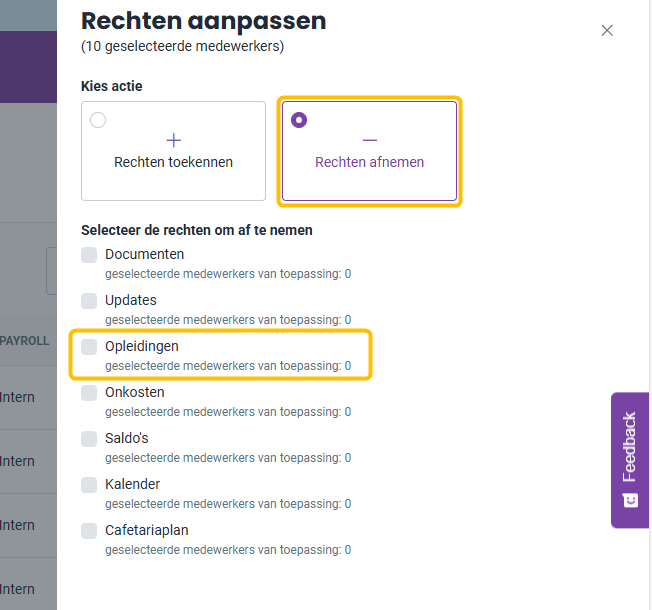Click the Rechten toekennen card label
This screenshot has width=652, height=610.
pyautogui.click(x=173, y=162)
